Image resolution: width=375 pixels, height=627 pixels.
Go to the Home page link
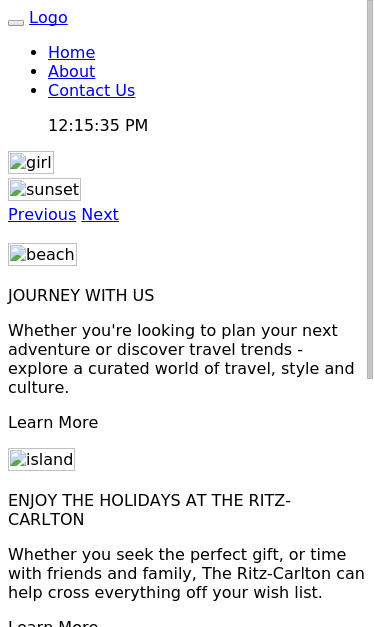point(72,52)
